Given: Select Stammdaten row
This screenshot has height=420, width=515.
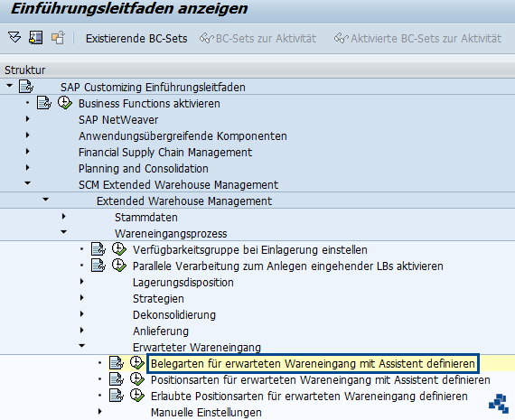Looking at the screenshot, I should coord(146,218).
